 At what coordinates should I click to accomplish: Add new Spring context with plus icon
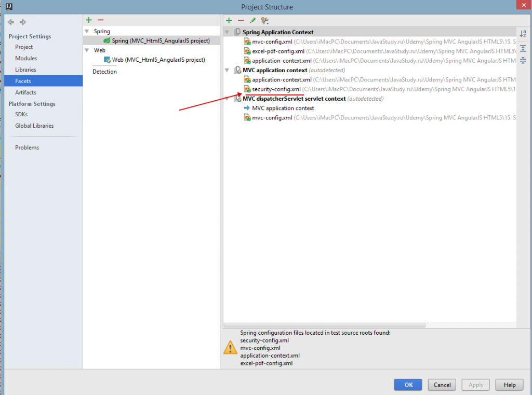pyautogui.click(x=229, y=21)
